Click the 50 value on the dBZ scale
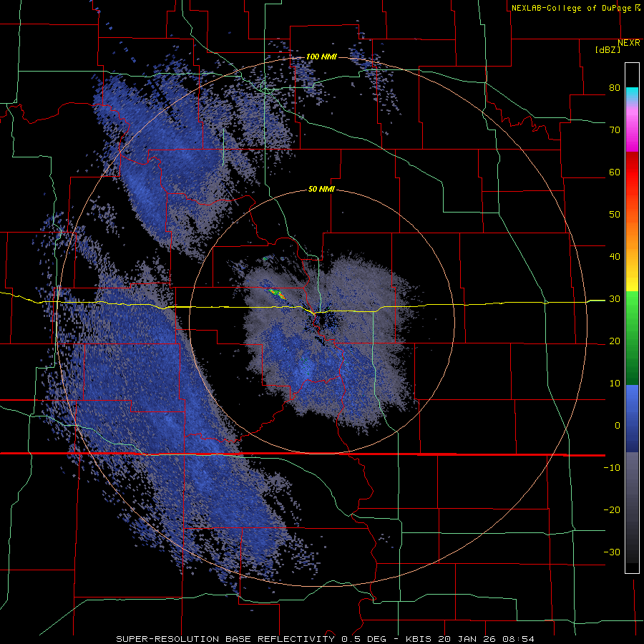The height and width of the screenshot is (644, 644). click(615, 215)
